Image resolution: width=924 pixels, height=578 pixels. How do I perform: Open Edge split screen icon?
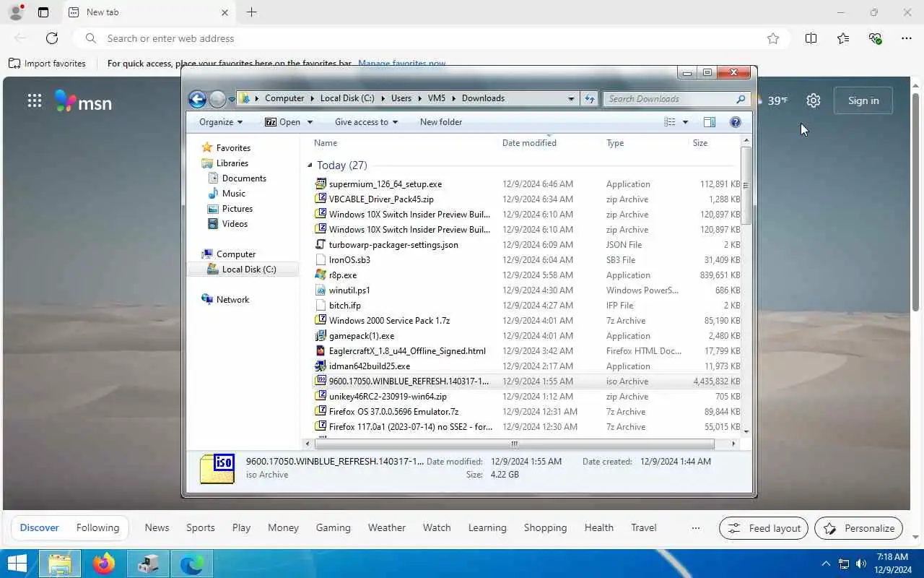811,38
